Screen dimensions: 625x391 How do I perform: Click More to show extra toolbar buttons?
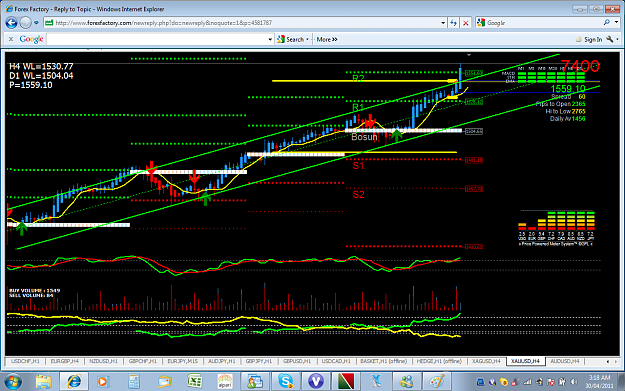point(327,39)
